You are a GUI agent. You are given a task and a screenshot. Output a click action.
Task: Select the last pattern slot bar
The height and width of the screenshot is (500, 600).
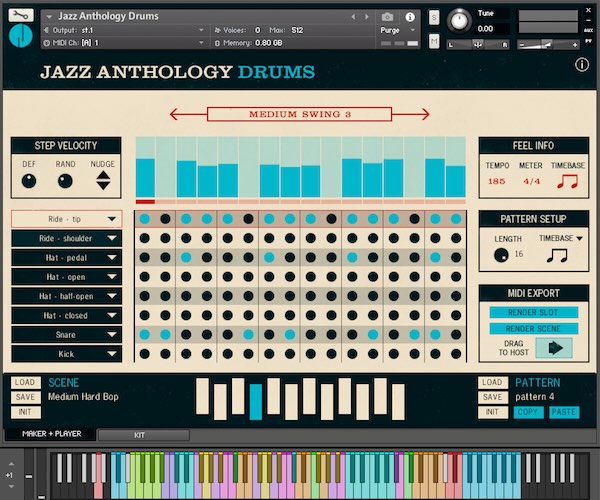pyautogui.click(x=398, y=402)
